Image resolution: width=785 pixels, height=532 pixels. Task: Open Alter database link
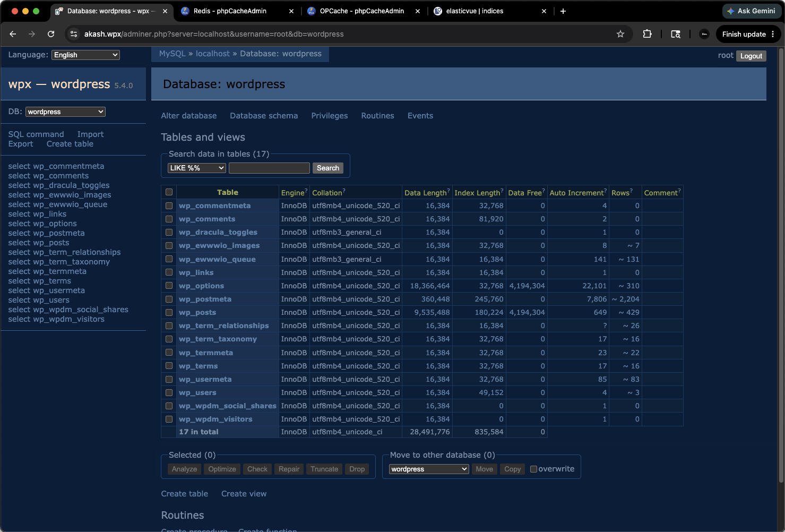(x=189, y=116)
